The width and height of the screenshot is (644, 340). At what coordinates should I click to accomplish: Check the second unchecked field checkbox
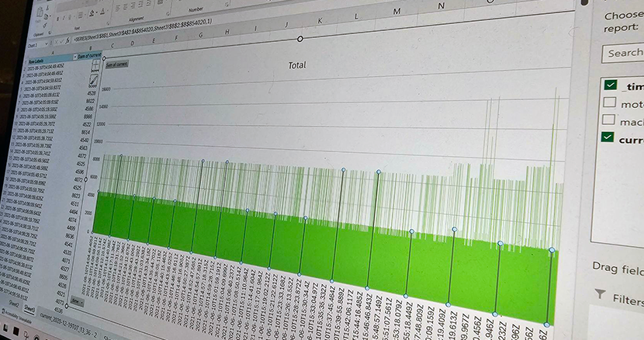click(610, 121)
